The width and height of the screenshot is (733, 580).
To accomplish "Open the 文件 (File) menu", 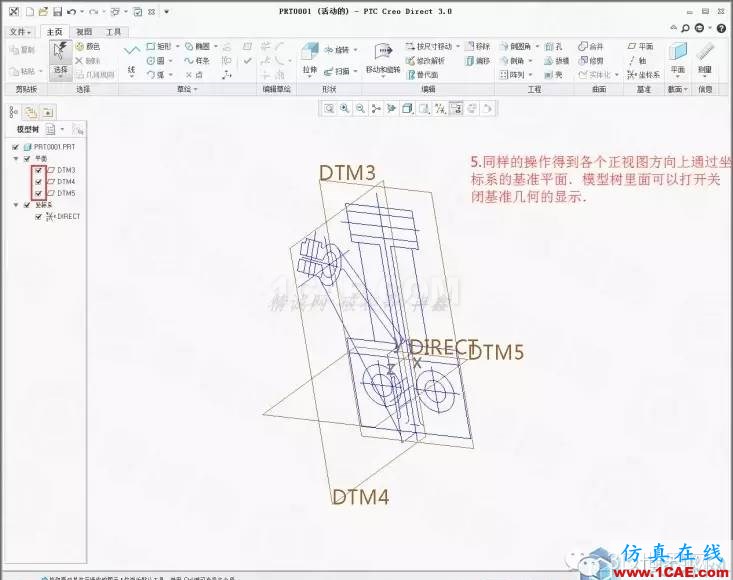I will tap(20, 32).
